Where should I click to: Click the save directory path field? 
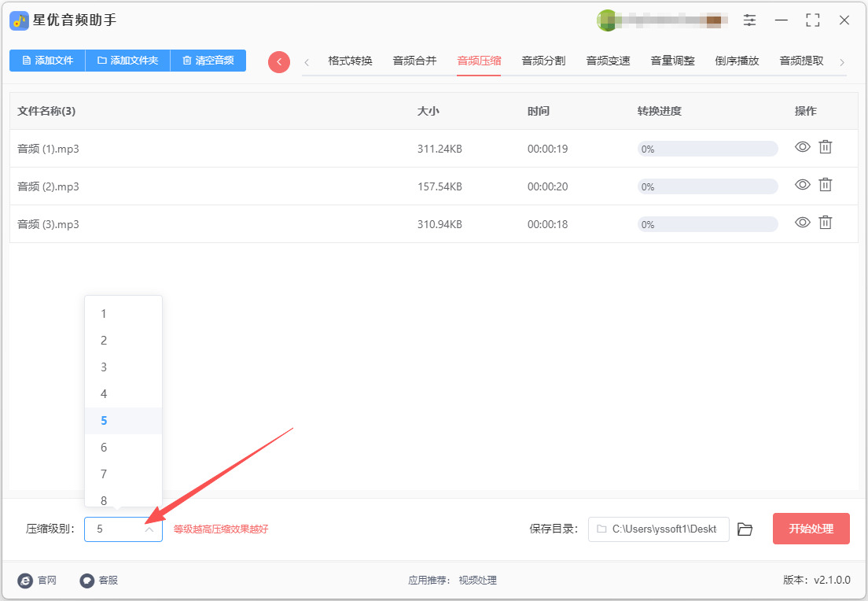coord(659,529)
